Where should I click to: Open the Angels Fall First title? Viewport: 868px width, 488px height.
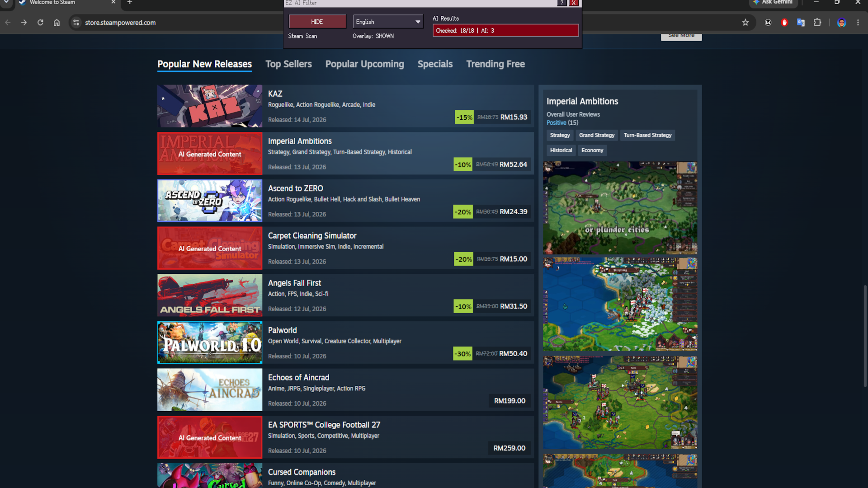[x=294, y=283]
